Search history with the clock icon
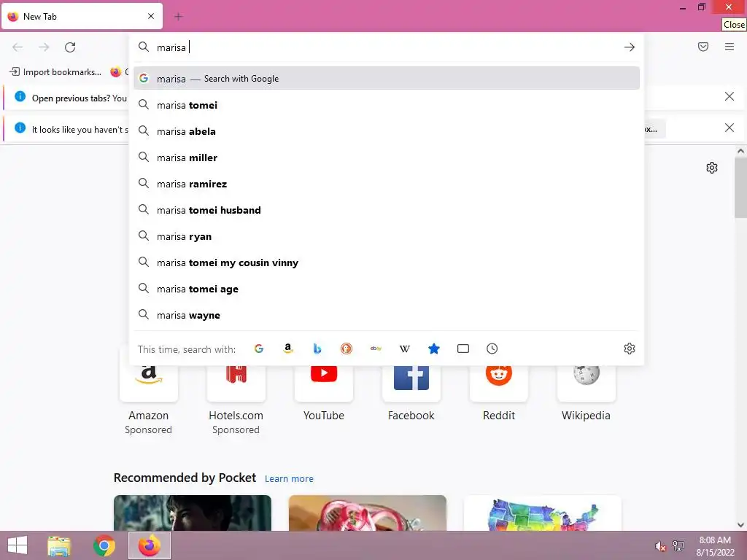The height and width of the screenshot is (560, 747). 492,349
